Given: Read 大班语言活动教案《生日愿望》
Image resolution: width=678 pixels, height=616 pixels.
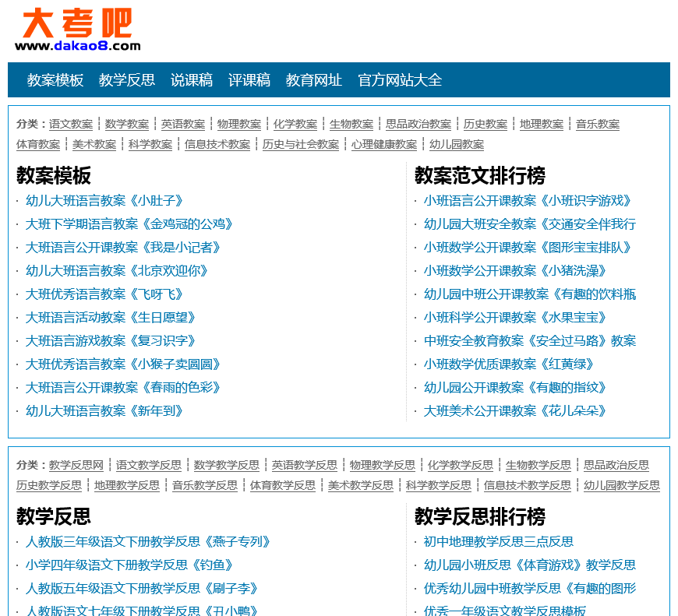Looking at the screenshot, I should click(x=111, y=317).
